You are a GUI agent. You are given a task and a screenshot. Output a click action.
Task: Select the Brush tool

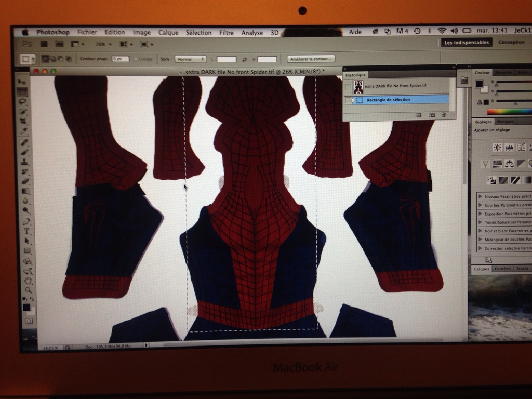[x=24, y=152]
